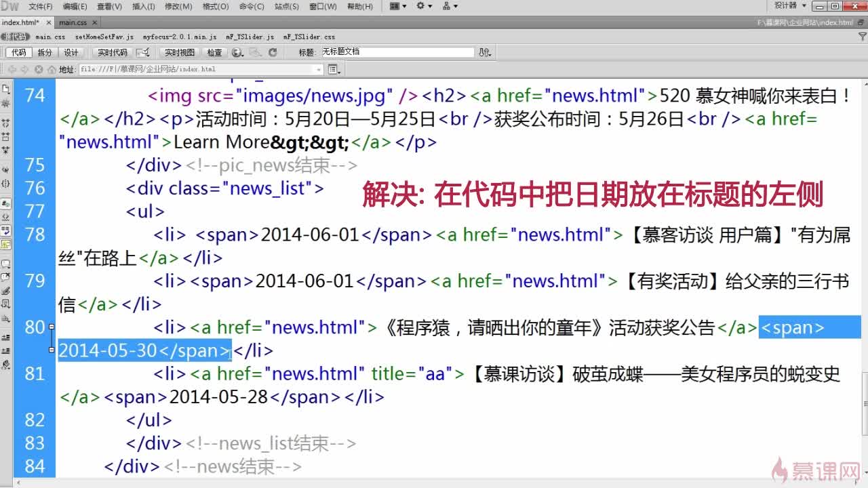Indent code with coding toolbar icon

5,337
